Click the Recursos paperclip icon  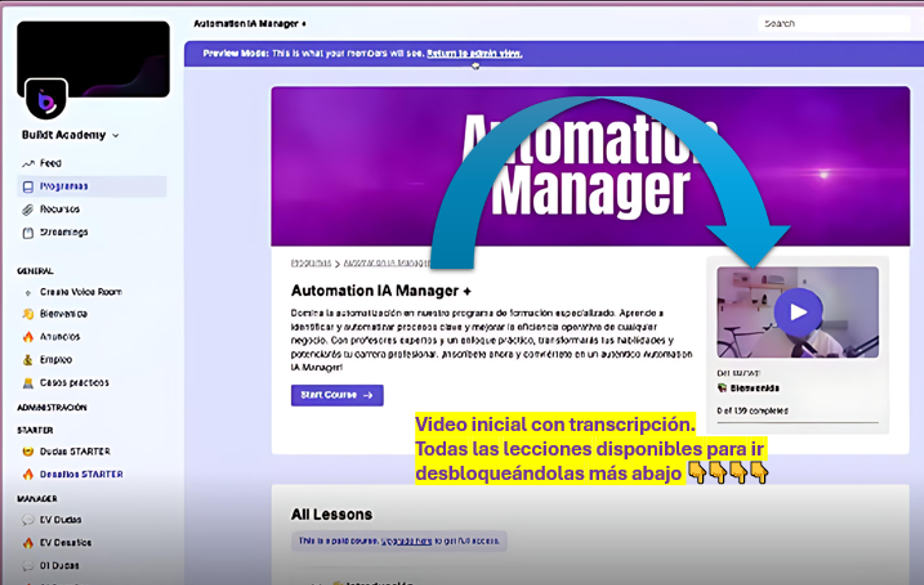27,209
